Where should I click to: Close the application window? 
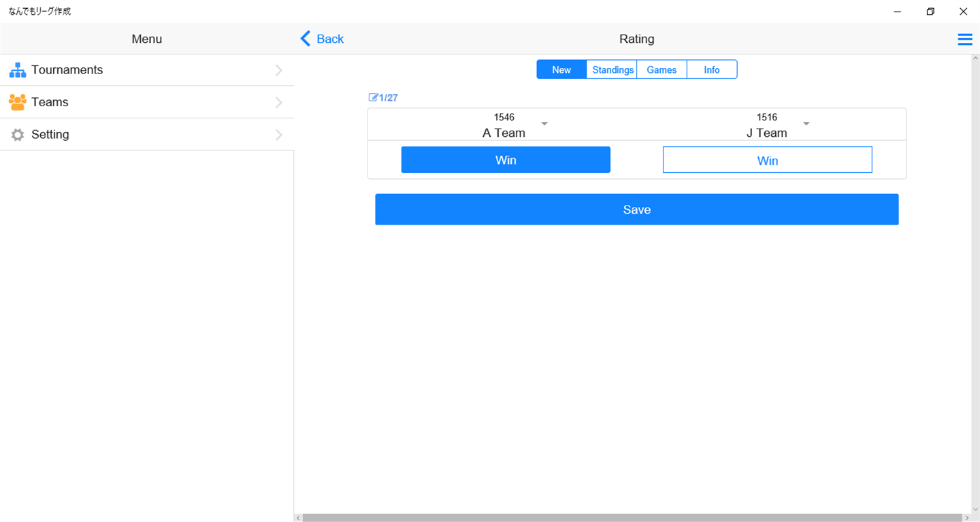coord(963,12)
